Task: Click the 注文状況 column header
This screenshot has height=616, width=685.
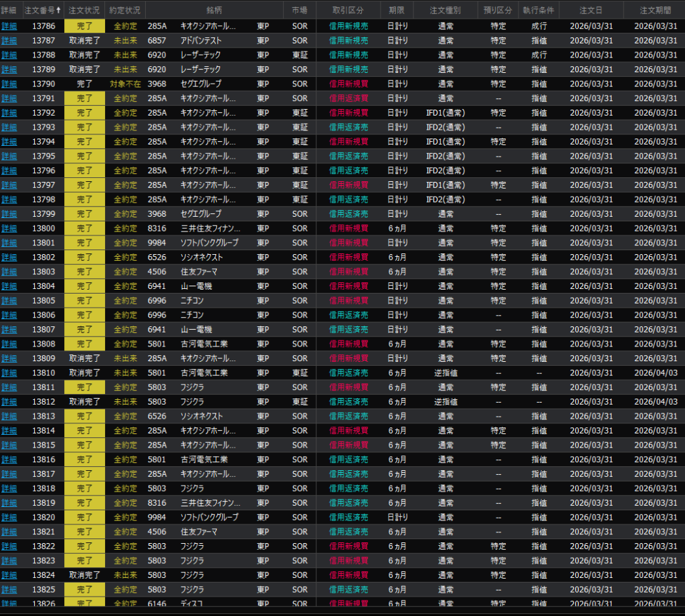Action: click(x=84, y=10)
